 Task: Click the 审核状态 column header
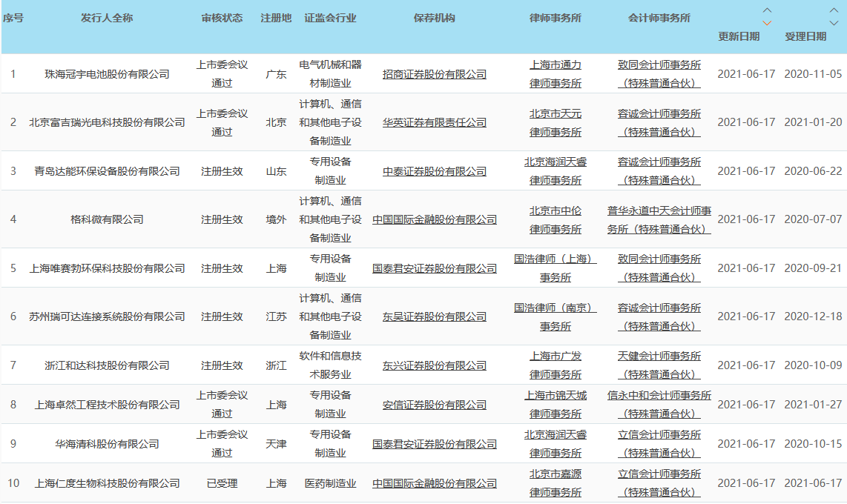[222, 19]
